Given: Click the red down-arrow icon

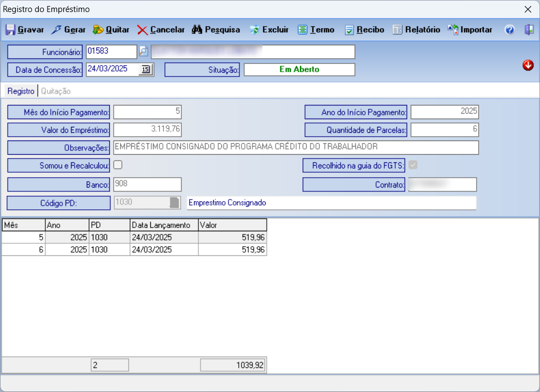Looking at the screenshot, I should pos(528,66).
